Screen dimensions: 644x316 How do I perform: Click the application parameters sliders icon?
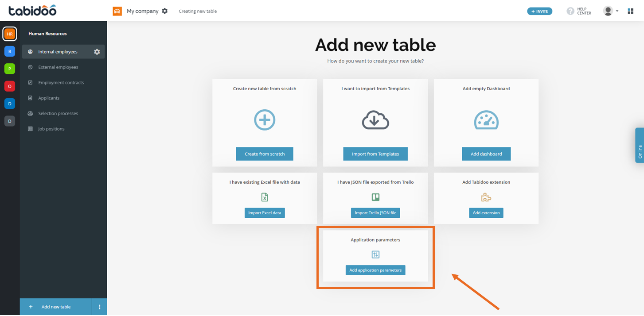[x=375, y=254]
